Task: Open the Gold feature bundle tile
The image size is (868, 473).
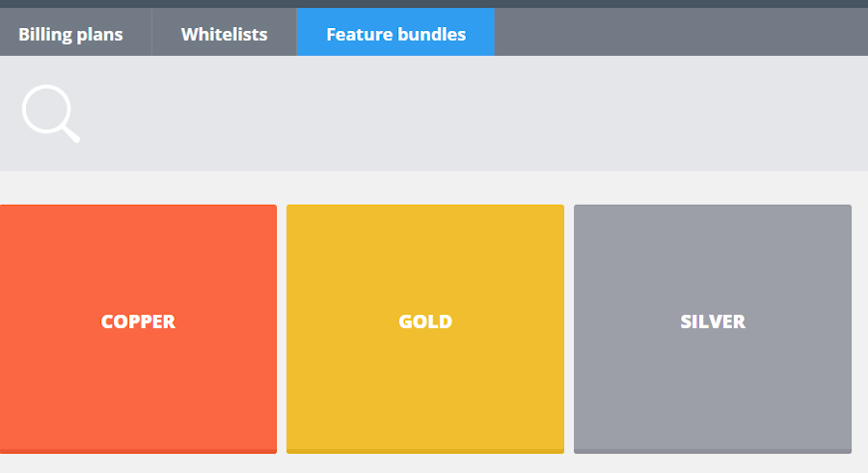Action: pos(425,328)
